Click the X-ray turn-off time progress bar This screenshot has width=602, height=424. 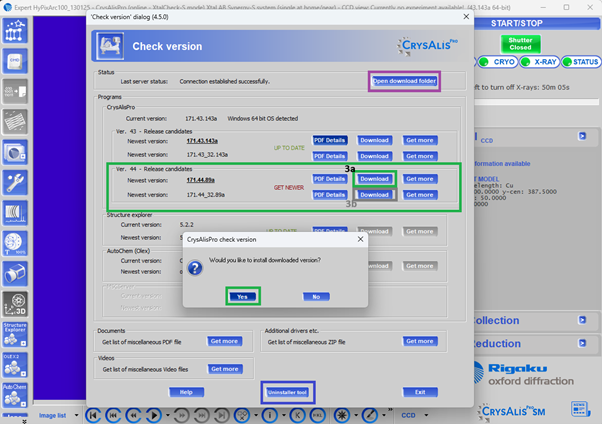tap(537, 102)
